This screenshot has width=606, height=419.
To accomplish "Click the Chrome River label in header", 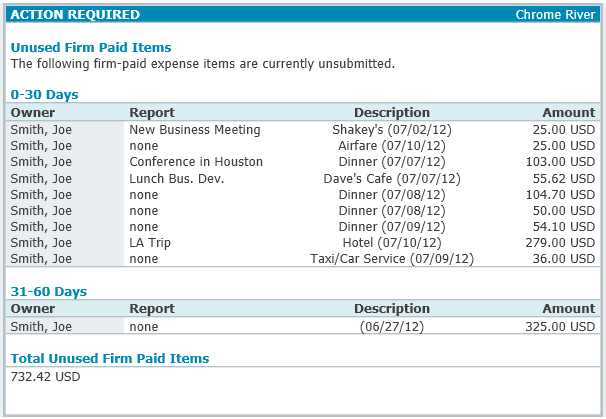I will click(556, 15).
